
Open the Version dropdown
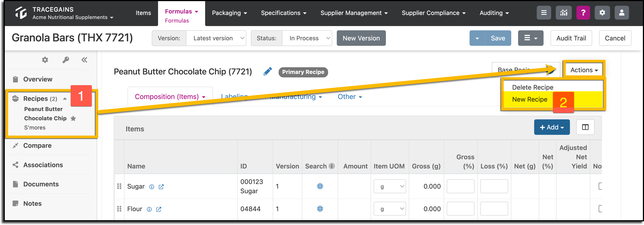216,38
